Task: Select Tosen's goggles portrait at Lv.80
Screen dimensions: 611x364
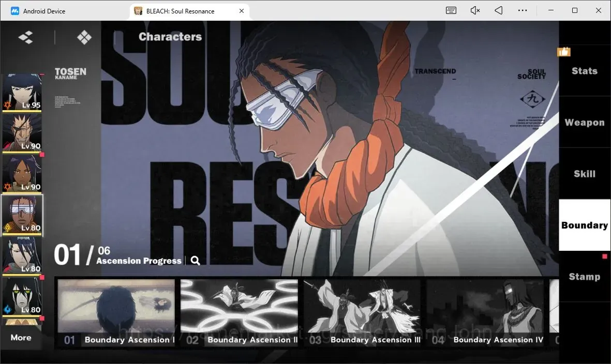Action: [x=22, y=215]
